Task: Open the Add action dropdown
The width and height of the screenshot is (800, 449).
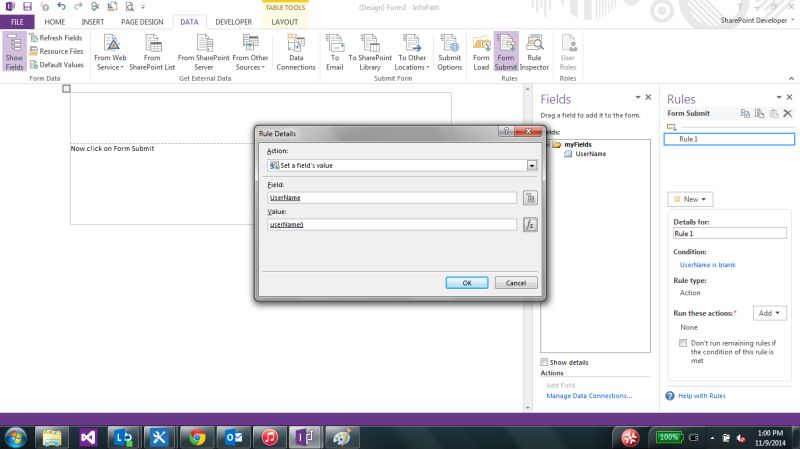Action: (769, 313)
